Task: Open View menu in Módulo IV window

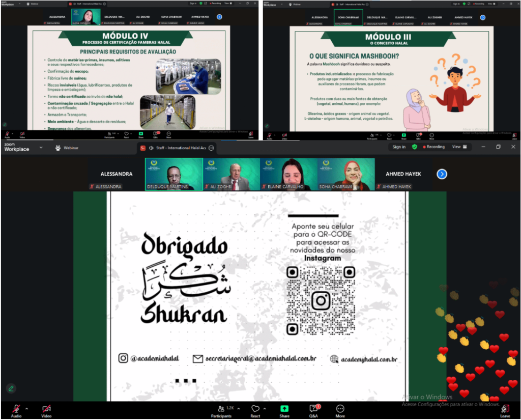Action: [228, 4]
